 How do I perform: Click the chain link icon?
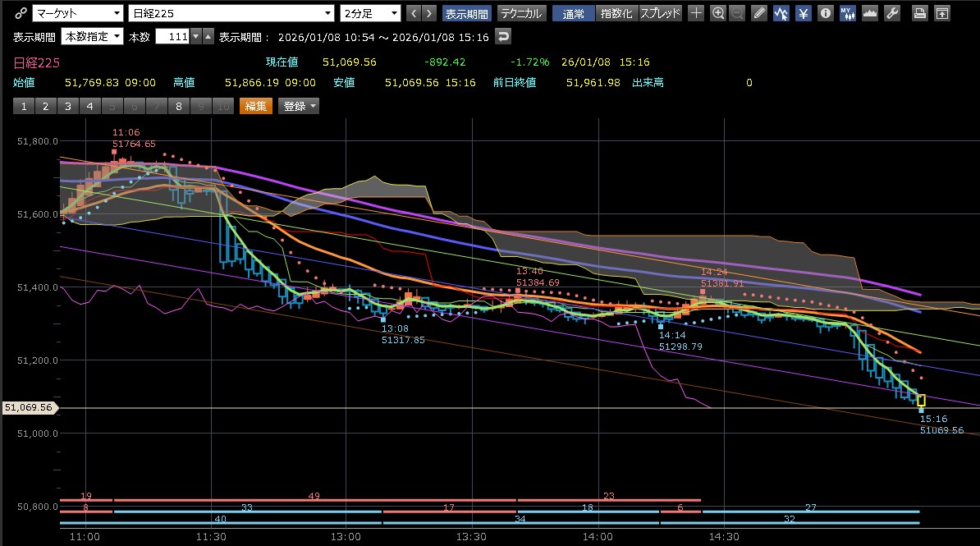coord(19,13)
